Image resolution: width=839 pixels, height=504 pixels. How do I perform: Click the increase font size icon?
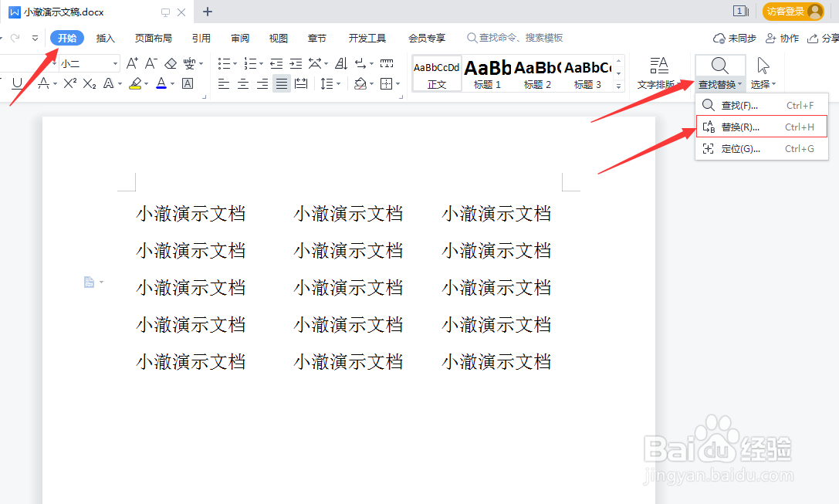[x=133, y=63]
